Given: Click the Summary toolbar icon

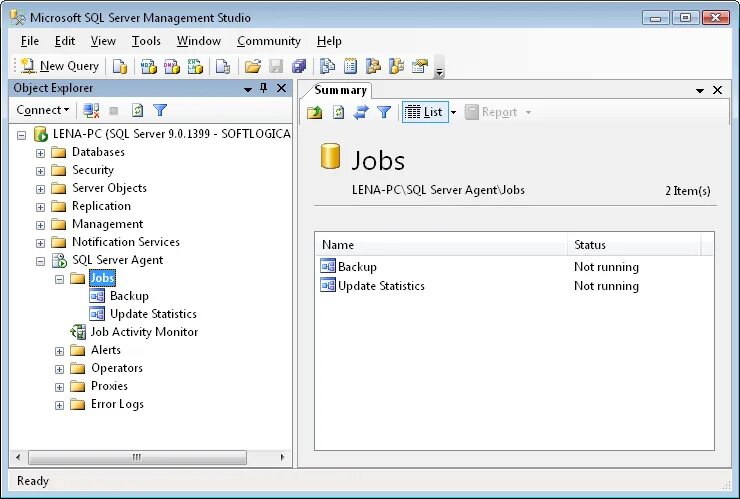Looking at the screenshot, I should click(x=350, y=66).
